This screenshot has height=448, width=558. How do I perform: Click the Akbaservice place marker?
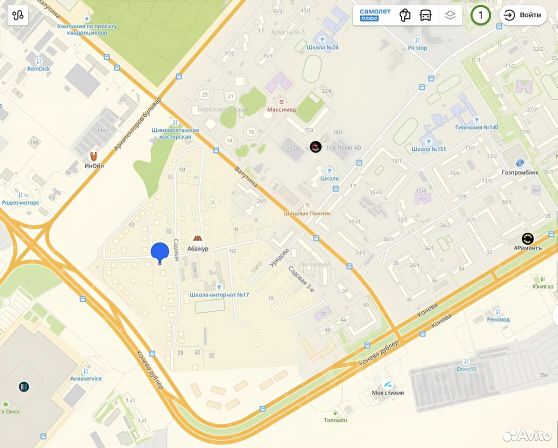[x=86, y=371]
